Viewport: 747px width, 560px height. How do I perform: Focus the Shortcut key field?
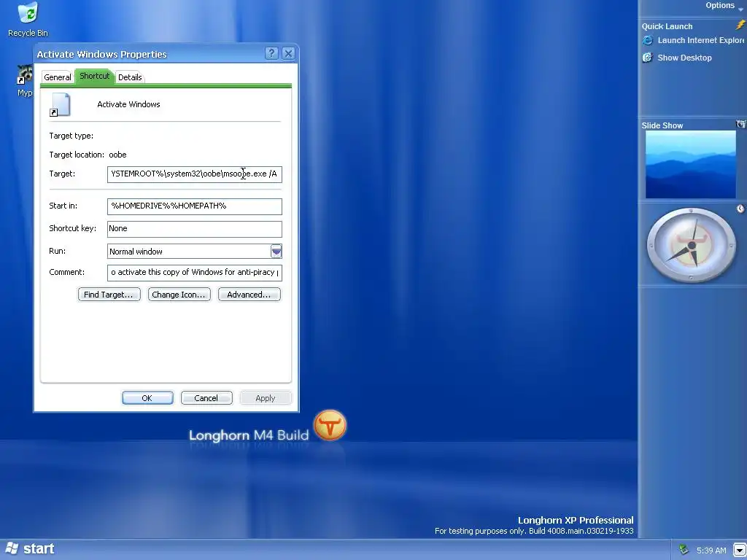coord(194,229)
